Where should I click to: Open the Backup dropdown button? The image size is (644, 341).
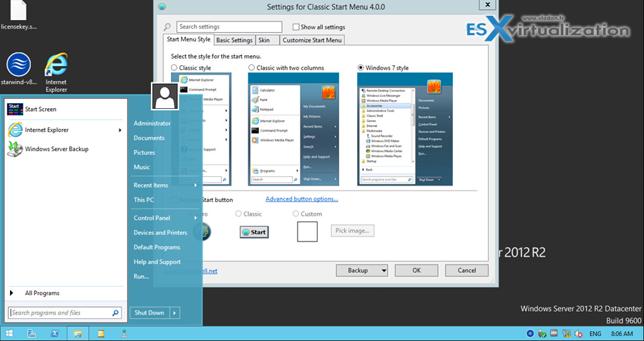pyautogui.click(x=361, y=270)
